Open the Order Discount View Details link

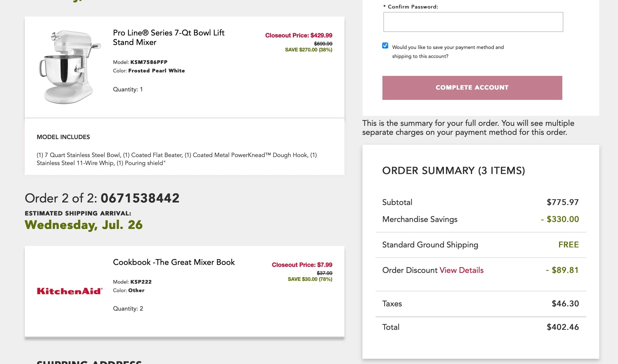[461, 270]
